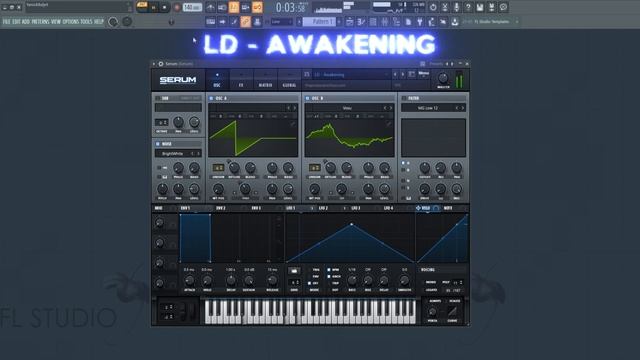
Task: Click the filter CUTOFF knob
Action: pos(425,167)
